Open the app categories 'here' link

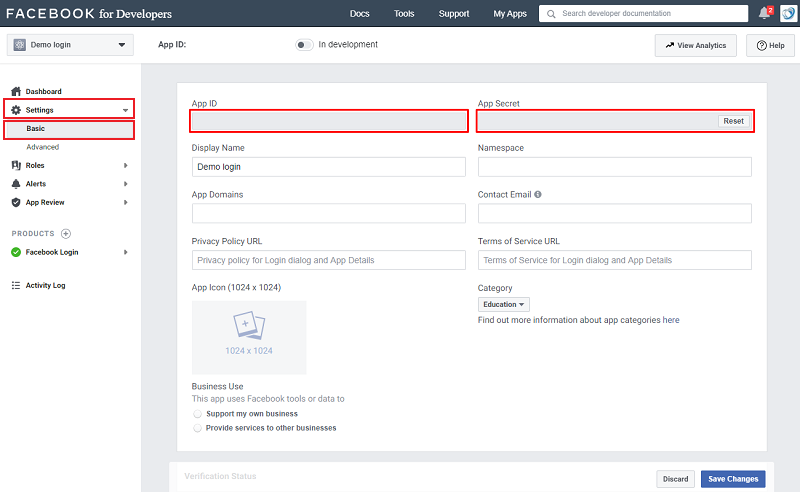[x=671, y=320]
